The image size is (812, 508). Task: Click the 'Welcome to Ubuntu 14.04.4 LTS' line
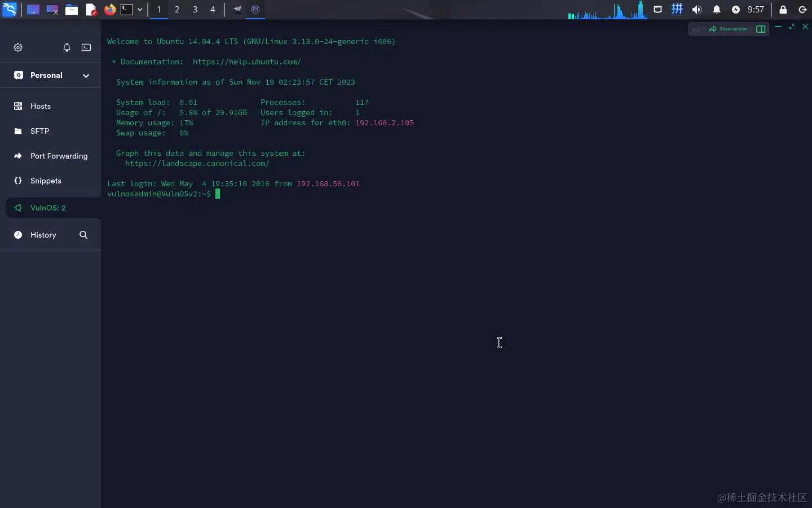click(251, 42)
